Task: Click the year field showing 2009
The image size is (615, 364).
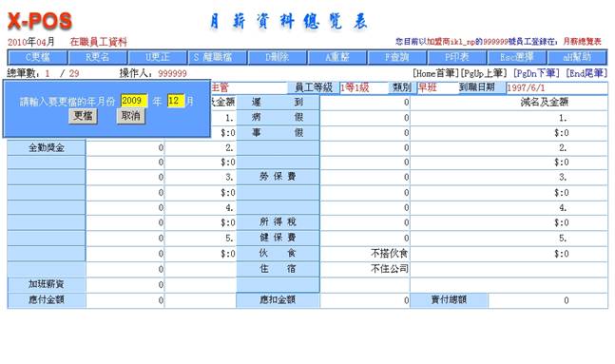Action: point(134,101)
